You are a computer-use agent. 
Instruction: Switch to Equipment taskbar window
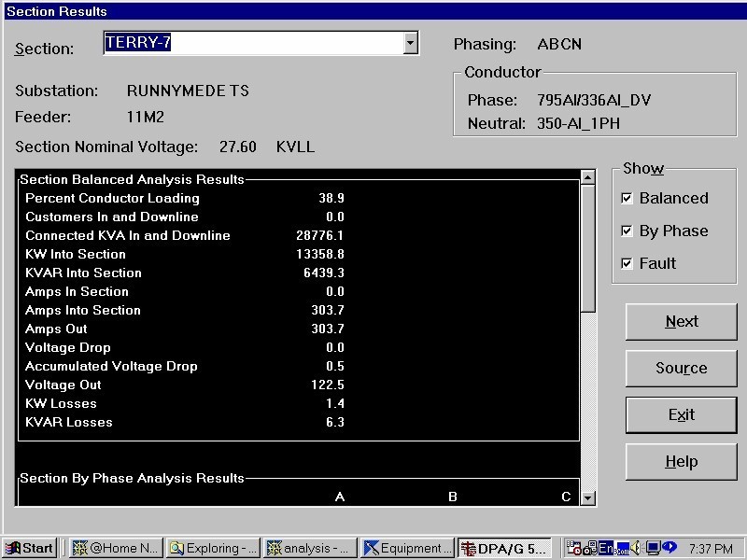(406, 548)
